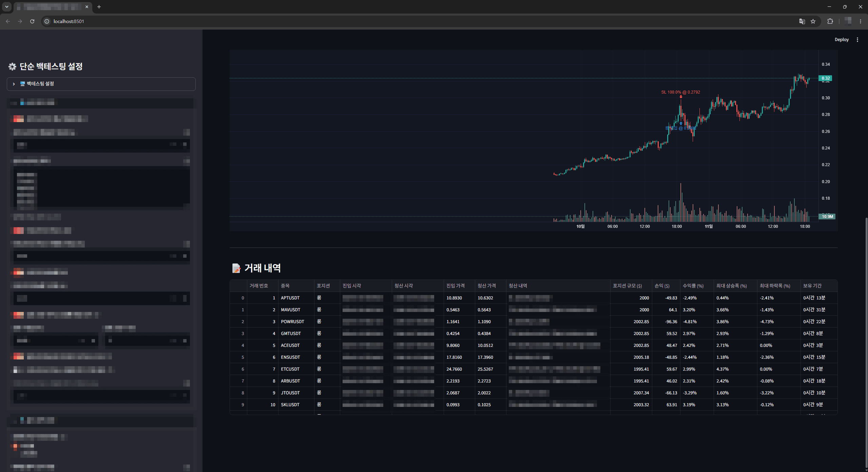Expand the 백테스팅 설정 section
The image size is (868, 472).
click(x=101, y=84)
